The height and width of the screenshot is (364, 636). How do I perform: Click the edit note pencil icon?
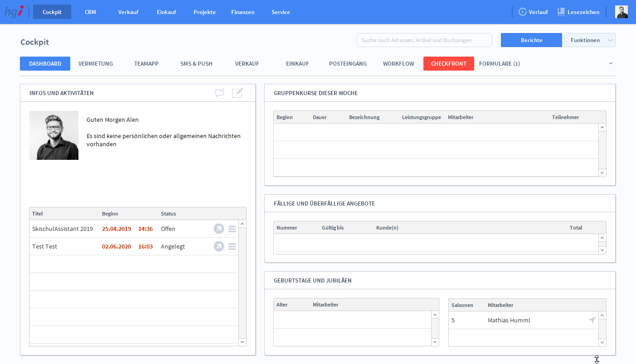click(238, 93)
